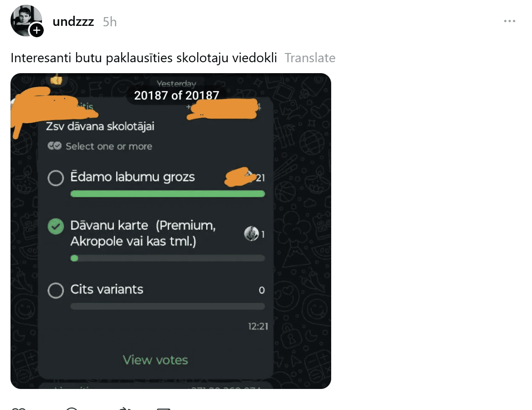Viewport: 532px width, 410px height.
Task: Open the three-dot more options menu
Action: pos(509,21)
